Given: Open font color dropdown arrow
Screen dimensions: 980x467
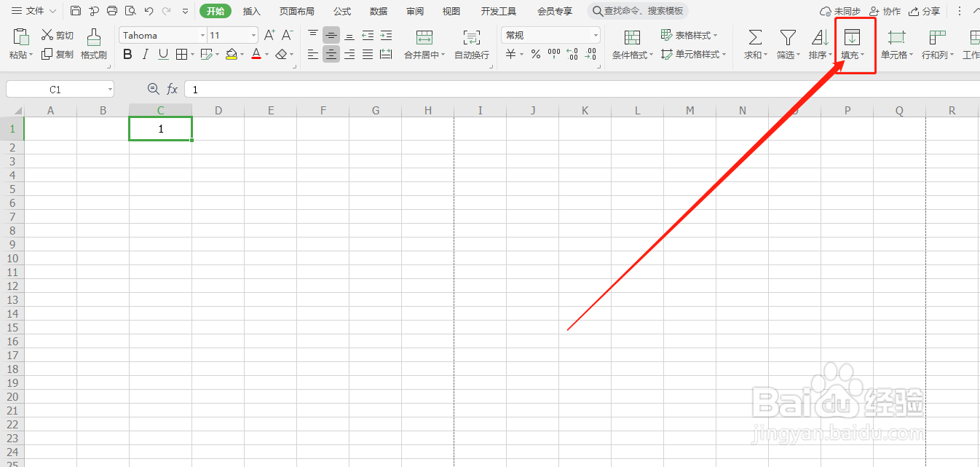Looking at the screenshot, I should pos(267,55).
